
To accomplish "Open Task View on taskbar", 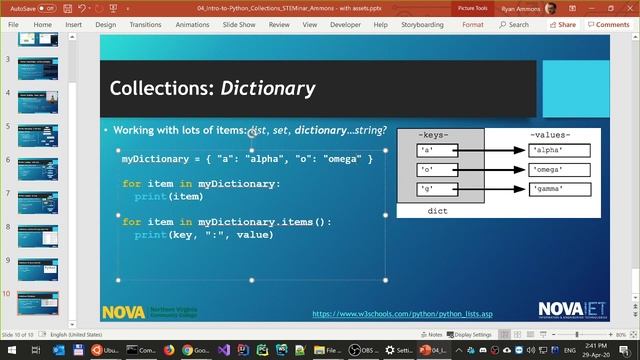I will pos(36,350).
